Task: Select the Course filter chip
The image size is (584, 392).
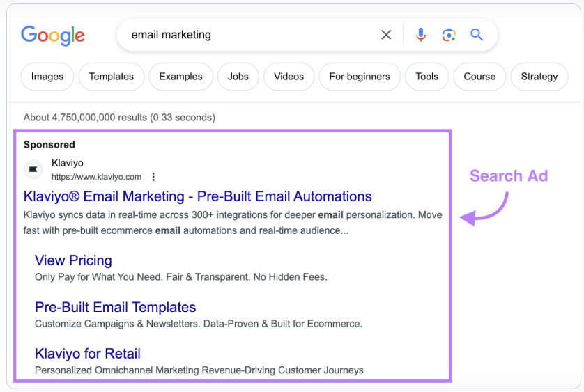Action: click(x=479, y=77)
